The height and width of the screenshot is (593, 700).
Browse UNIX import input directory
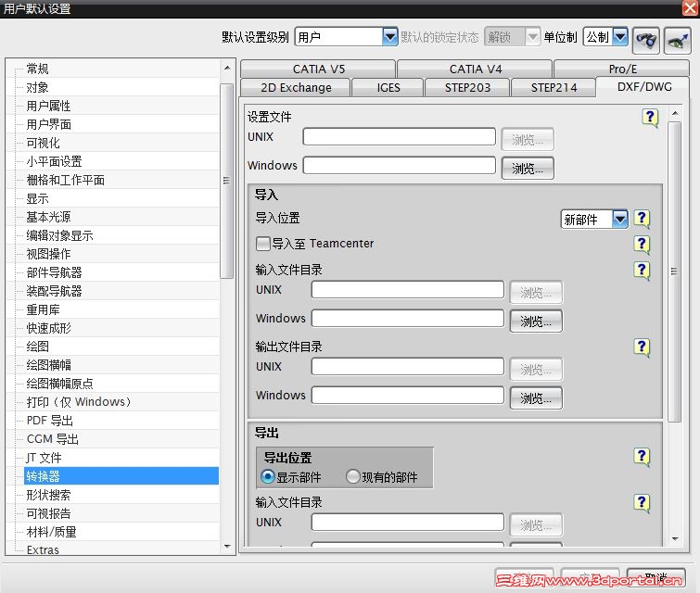(x=536, y=293)
